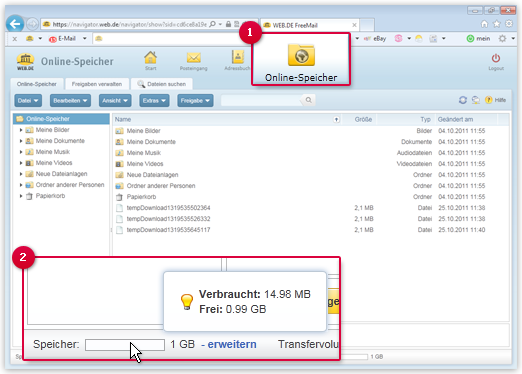The height and width of the screenshot is (374, 522).
Task: Switch to Dateien suchen tab
Action: point(162,84)
